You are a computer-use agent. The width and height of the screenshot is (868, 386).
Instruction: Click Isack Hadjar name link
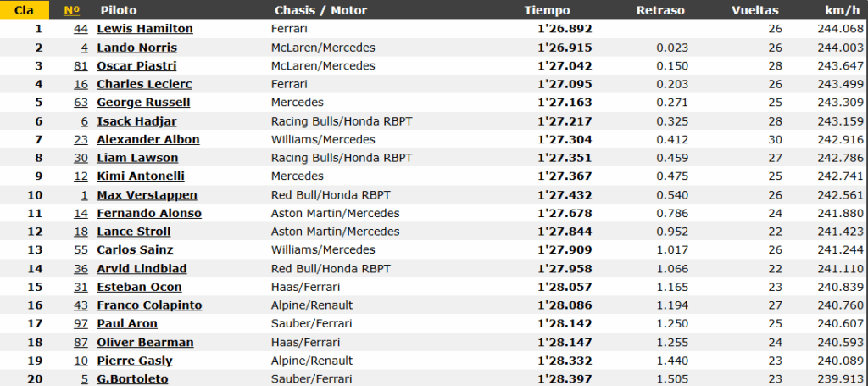coord(136,121)
